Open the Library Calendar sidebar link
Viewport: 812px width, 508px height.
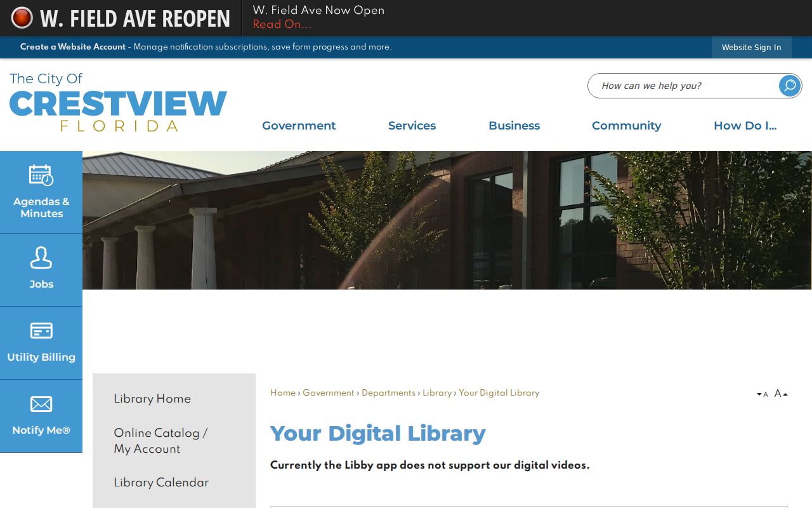pos(161,483)
